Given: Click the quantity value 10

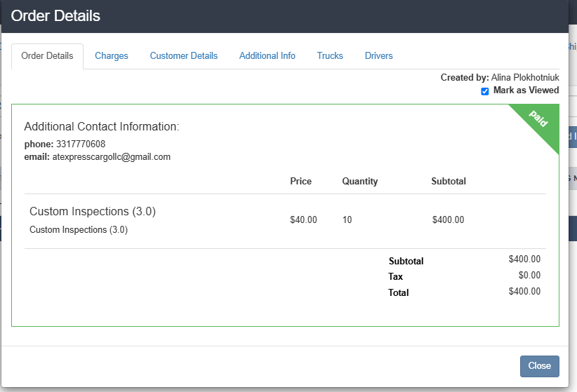Looking at the screenshot, I should coord(347,220).
